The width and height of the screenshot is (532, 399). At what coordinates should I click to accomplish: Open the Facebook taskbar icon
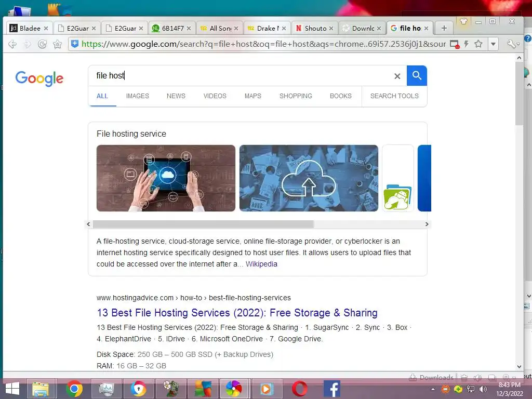coord(332,389)
